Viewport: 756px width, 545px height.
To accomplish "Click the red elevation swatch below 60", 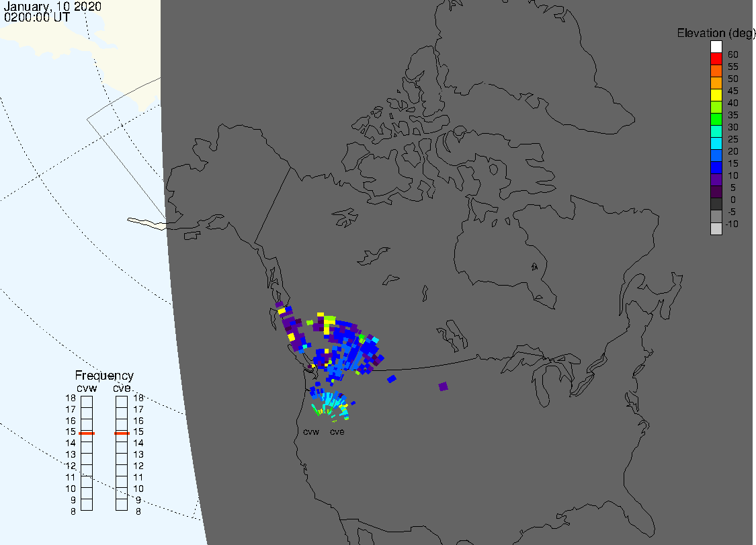I will pos(716,59).
